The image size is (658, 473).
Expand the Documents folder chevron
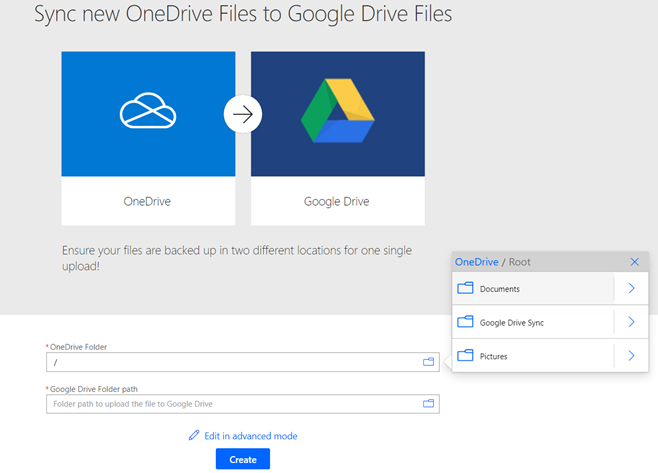631,289
